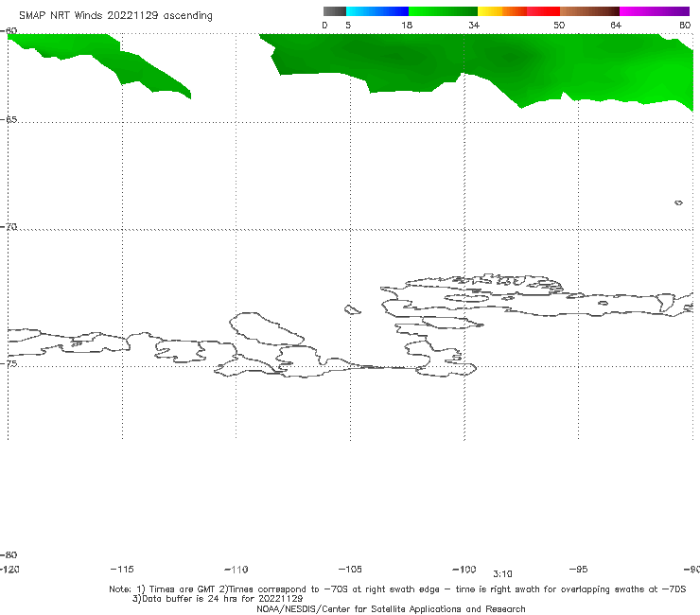Click the brown segment of the color bar
The height and width of the screenshot is (615, 700).
589,11
